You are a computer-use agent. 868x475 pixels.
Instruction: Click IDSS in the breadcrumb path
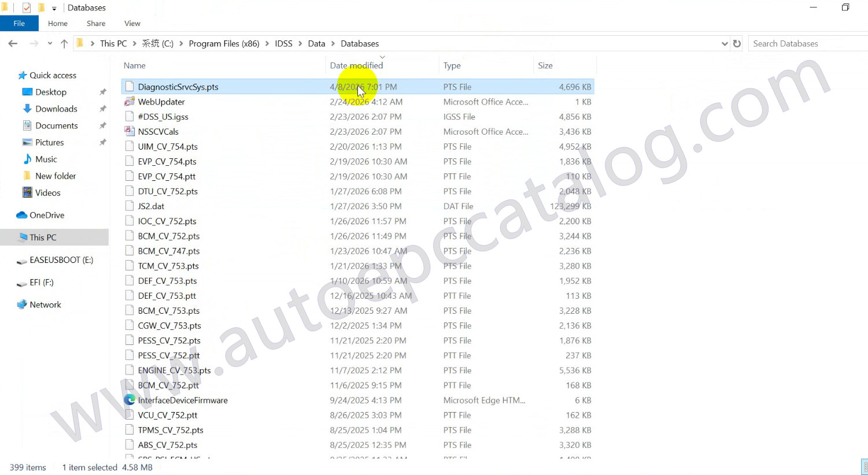283,43
